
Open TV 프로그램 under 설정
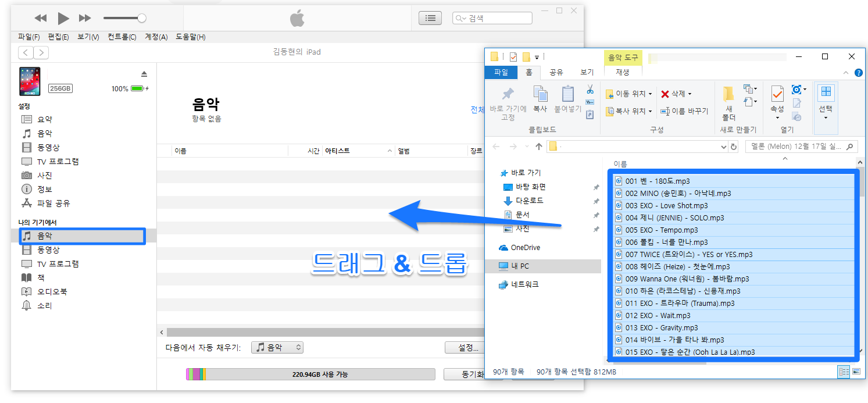tap(58, 161)
